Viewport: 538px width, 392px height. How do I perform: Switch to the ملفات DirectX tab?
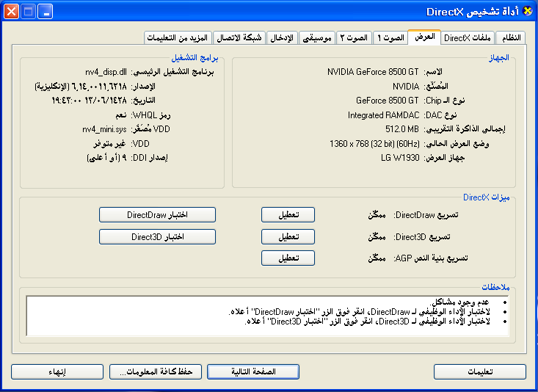[x=468, y=37]
